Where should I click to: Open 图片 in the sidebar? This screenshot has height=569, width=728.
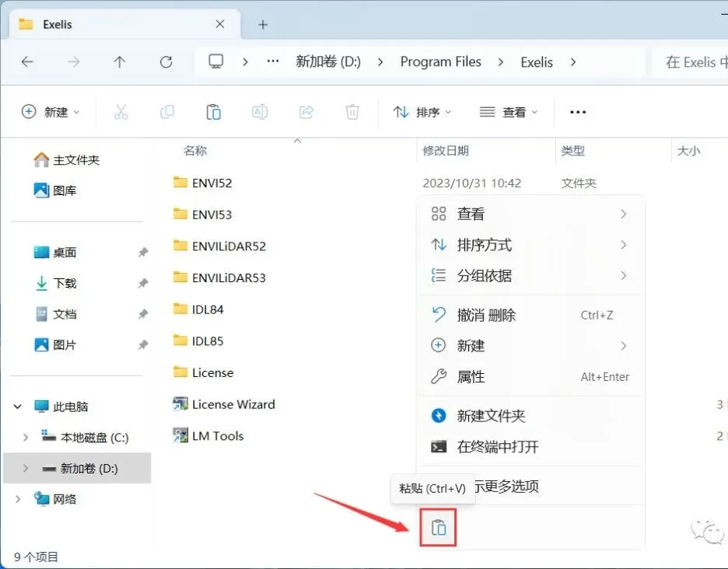coord(55,345)
